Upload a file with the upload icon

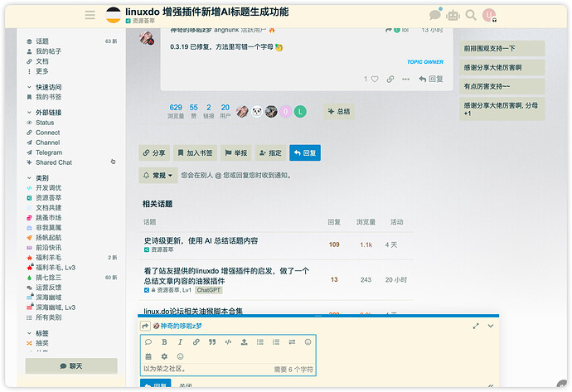tap(244, 342)
